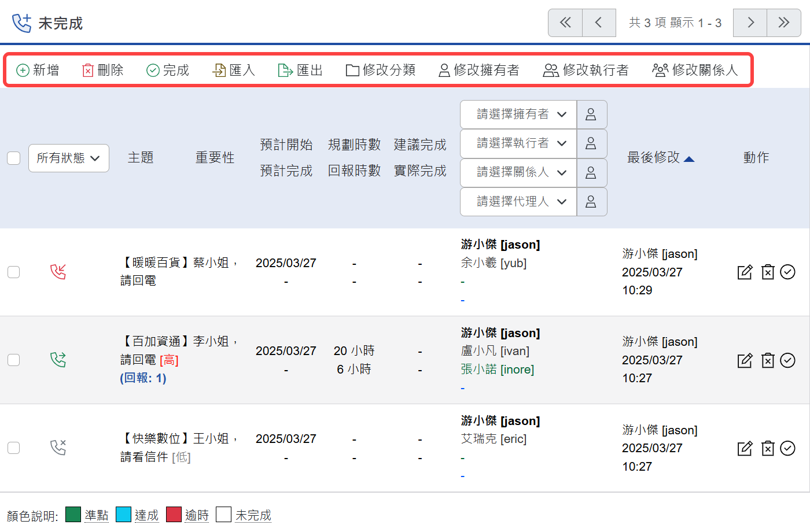Edit the 暖暖百貨 蔡小姐 item

[745, 272]
